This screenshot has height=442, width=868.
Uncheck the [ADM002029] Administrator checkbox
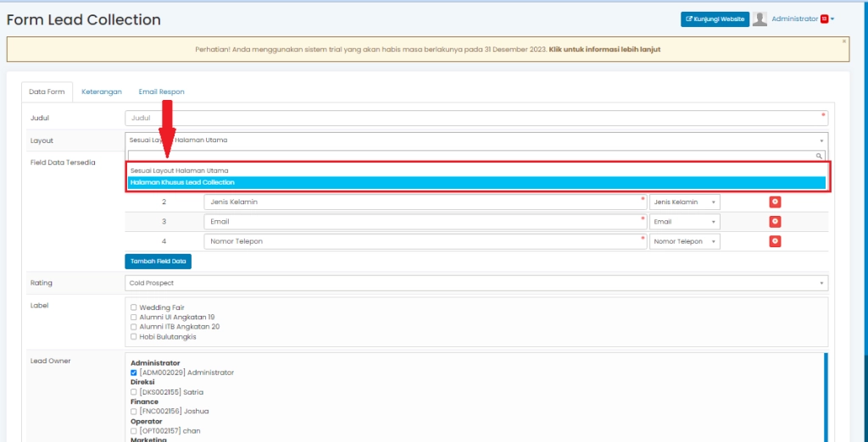[x=134, y=373]
